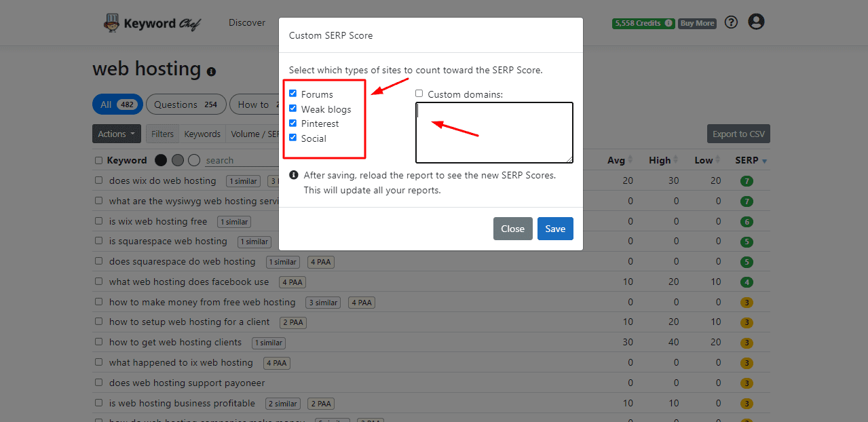868x422 pixels.
Task: Toggle the Weak blogs checkbox
Action: pyautogui.click(x=293, y=109)
